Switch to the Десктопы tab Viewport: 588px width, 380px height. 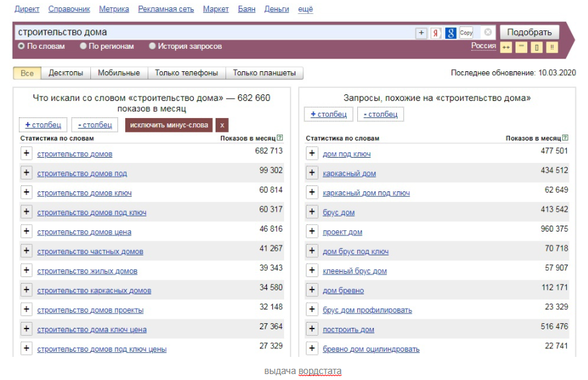(x=66, y=73)
